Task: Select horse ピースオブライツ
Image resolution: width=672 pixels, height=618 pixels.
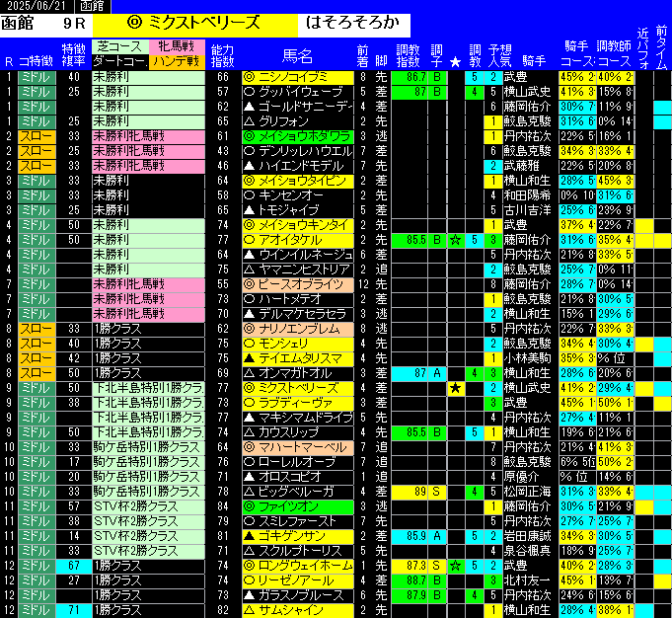Action: coord(298,284)
